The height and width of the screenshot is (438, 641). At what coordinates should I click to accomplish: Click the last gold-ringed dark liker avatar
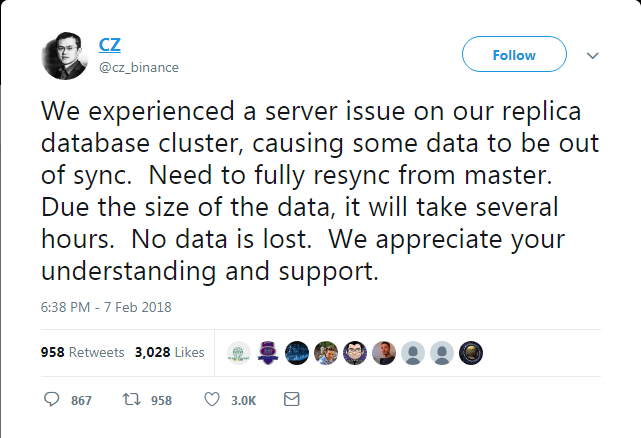pos(470,352)
